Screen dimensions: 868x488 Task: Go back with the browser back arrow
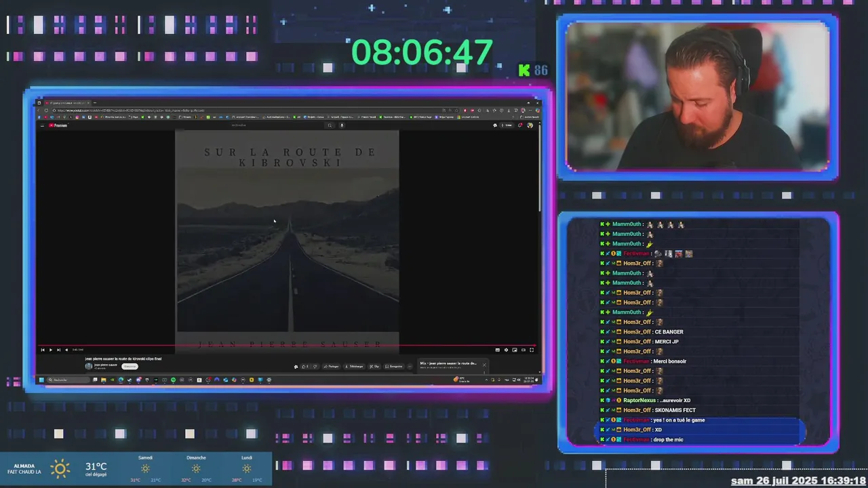tap(39, 110)
